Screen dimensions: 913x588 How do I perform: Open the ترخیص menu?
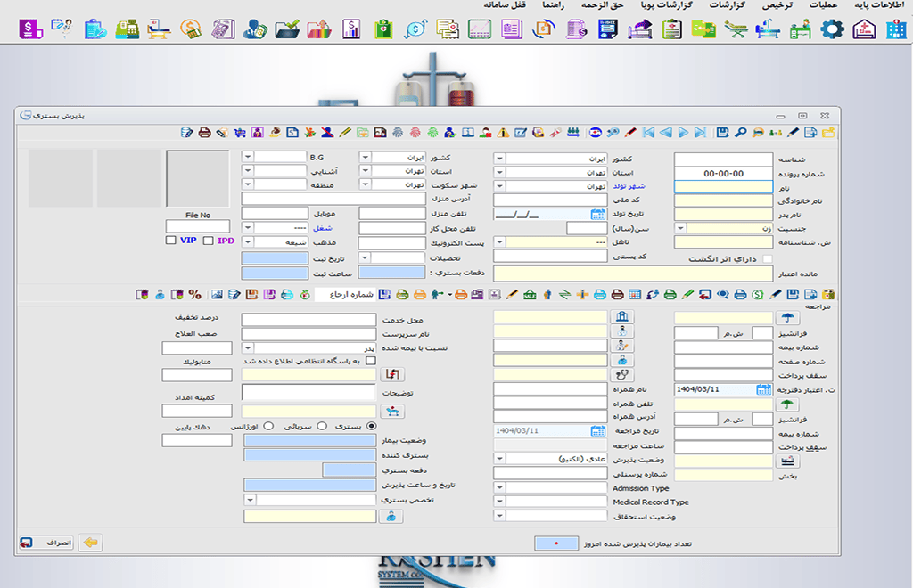point(777,5)
